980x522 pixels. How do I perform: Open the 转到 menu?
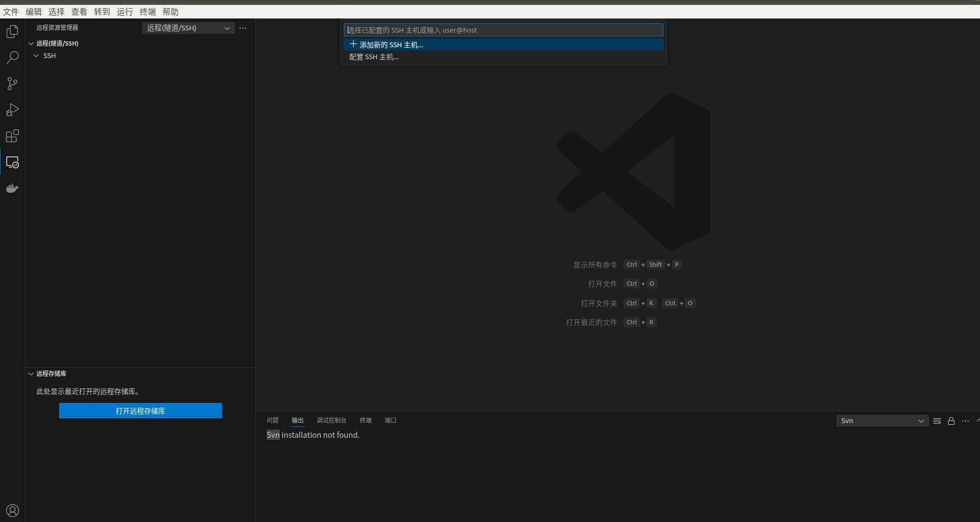click(102, 11)
